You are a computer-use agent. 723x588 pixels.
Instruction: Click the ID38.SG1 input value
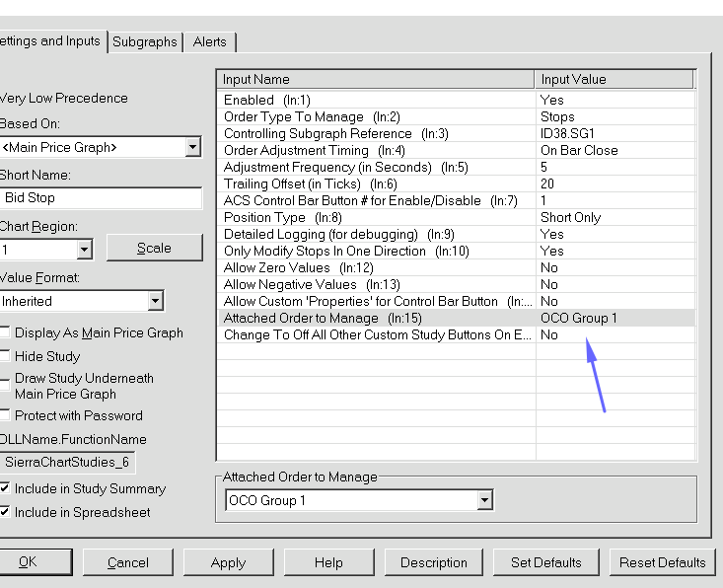pyautogui.click(x=567, y=134)
